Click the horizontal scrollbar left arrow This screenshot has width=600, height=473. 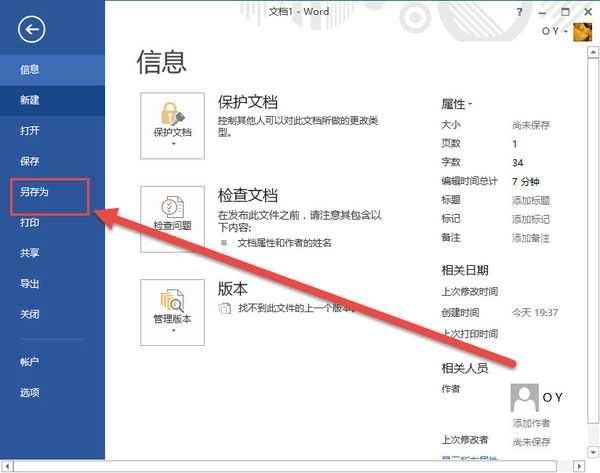(x=7, y=466)
